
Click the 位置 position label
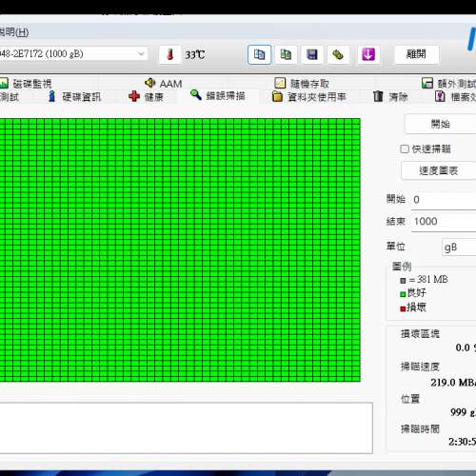pos(410,399)
